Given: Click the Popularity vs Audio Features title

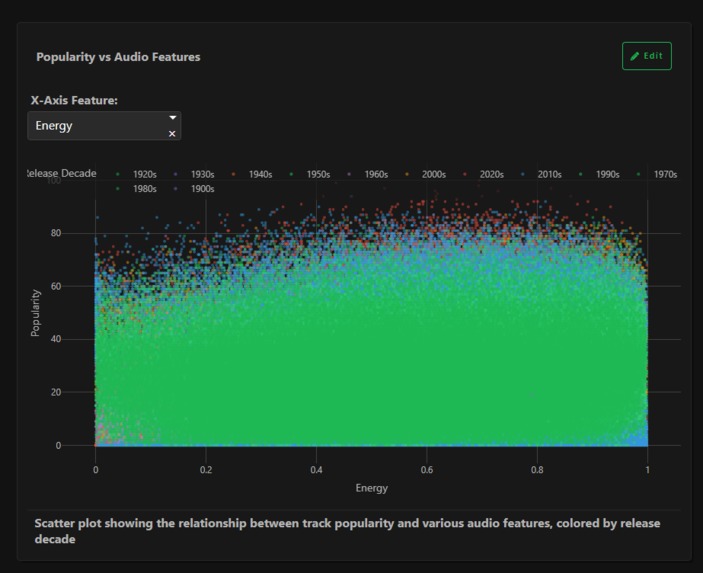Looking at the screenshot, I should pyautogui.click(x=118, y=57).
